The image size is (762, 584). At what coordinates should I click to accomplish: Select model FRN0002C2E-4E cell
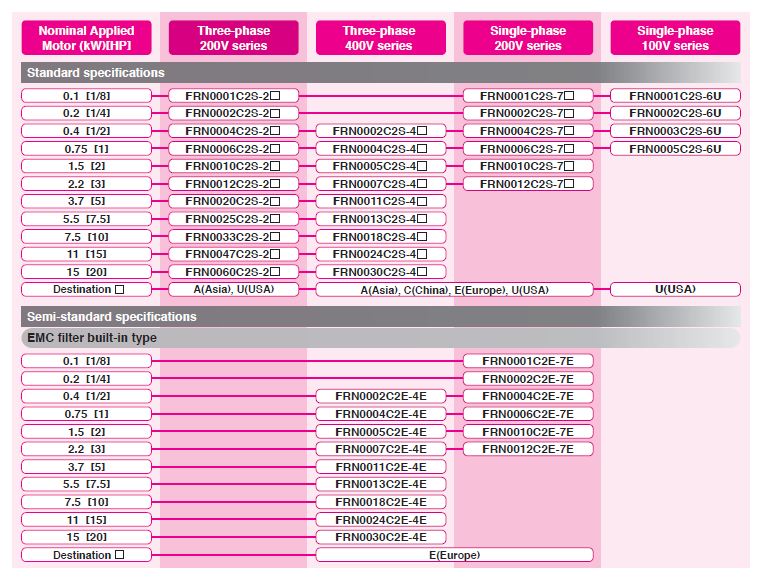pos(381,396)
